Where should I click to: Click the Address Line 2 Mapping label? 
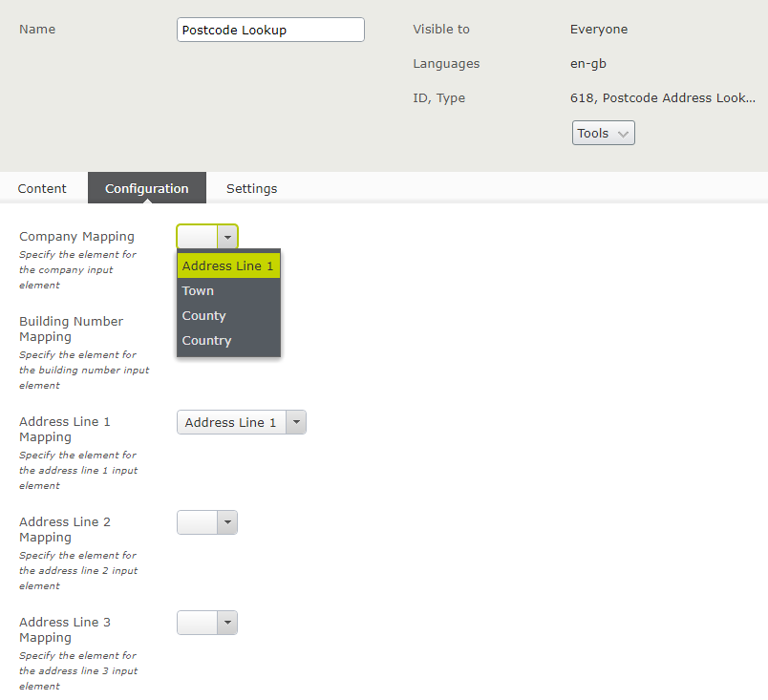pyautogui.click(x=65, y=529)
